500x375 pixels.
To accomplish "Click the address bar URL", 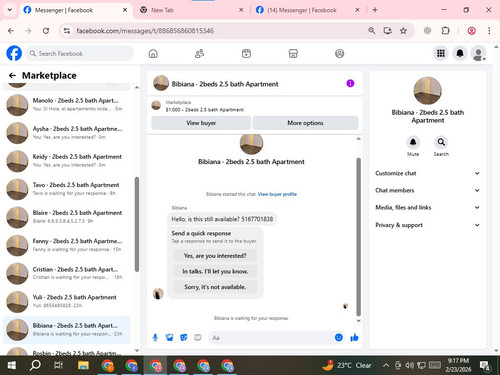I will [145, 31].
